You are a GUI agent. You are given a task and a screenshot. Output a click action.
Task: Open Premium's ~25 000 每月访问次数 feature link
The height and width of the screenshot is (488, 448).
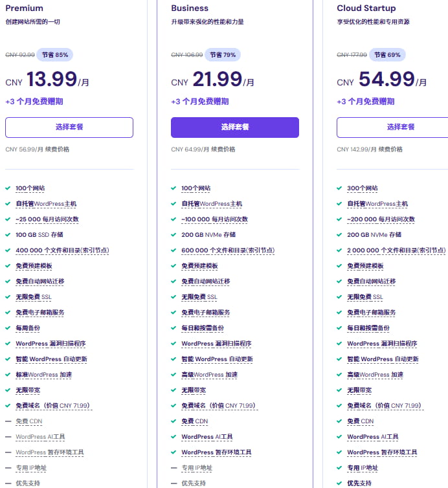47,219
